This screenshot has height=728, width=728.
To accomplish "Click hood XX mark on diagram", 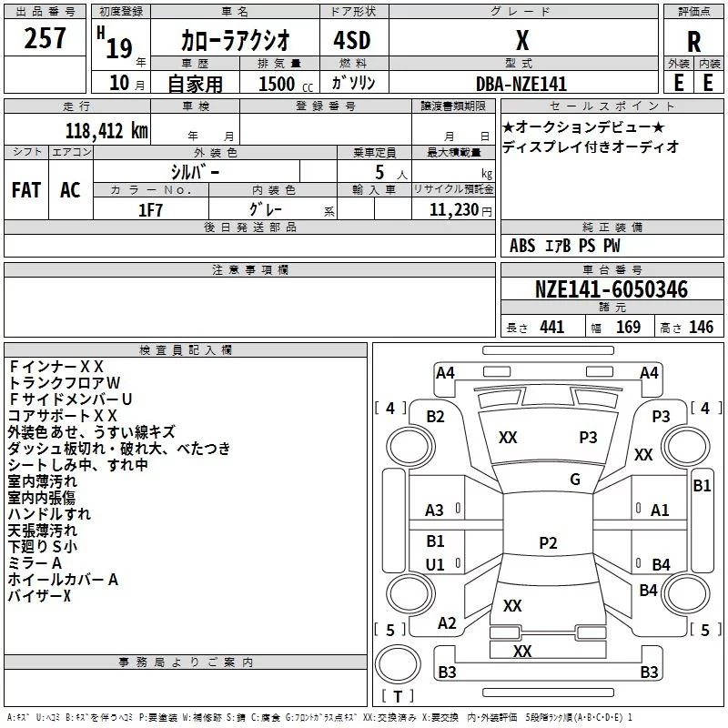I will [508, 438].
